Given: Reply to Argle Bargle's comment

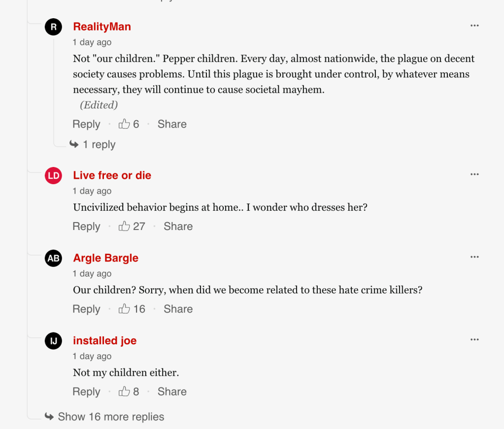Looking at the screenshot, I should click(86, 309).
